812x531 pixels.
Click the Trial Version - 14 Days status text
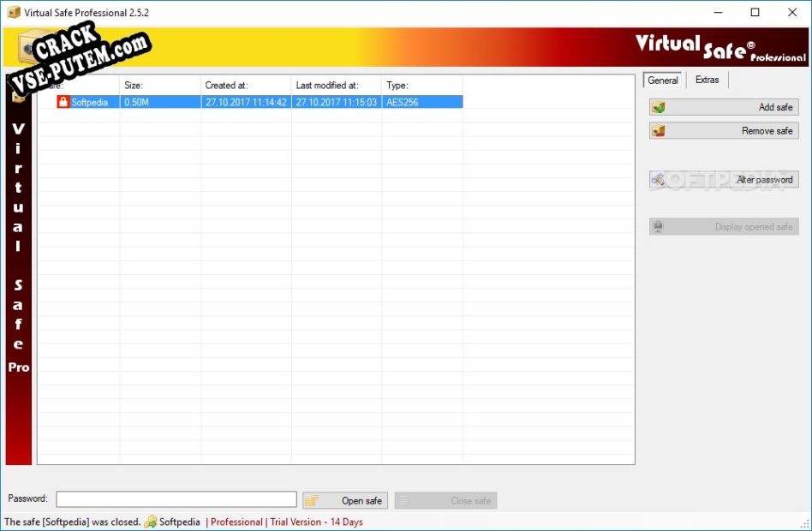tap(316, 522)
